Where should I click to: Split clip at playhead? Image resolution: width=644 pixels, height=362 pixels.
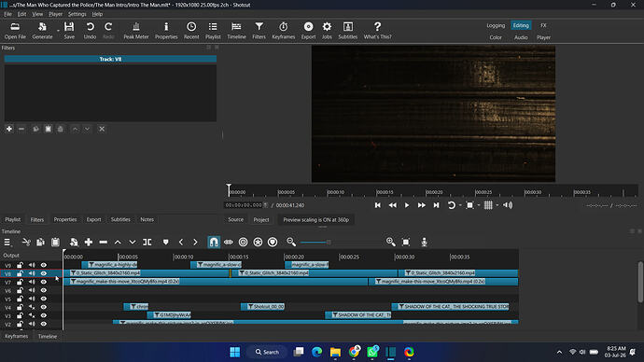click(x=147, y=243)
